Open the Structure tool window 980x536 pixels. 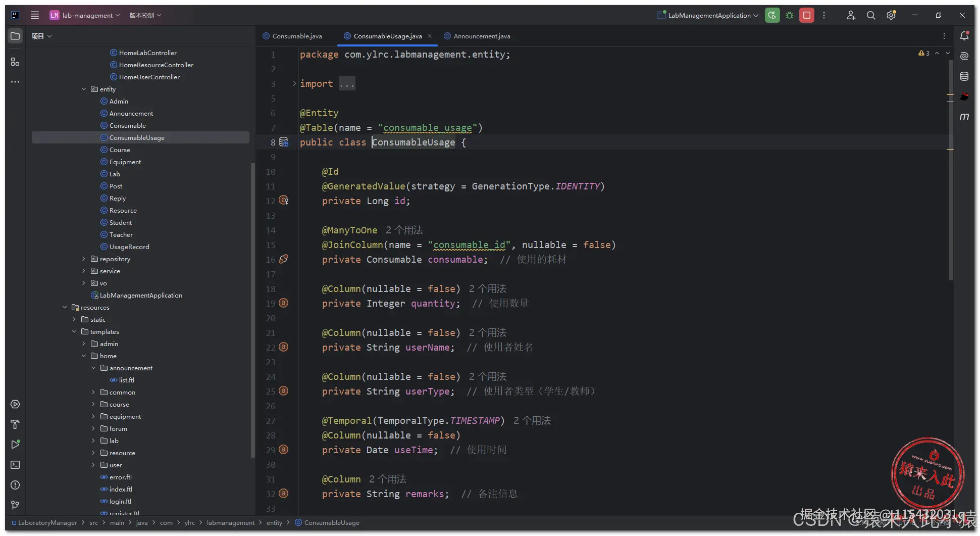(x=15, y=62)
